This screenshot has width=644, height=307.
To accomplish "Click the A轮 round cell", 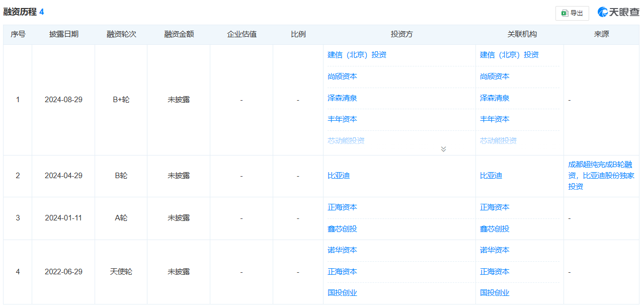I will [x=121, y=218].
